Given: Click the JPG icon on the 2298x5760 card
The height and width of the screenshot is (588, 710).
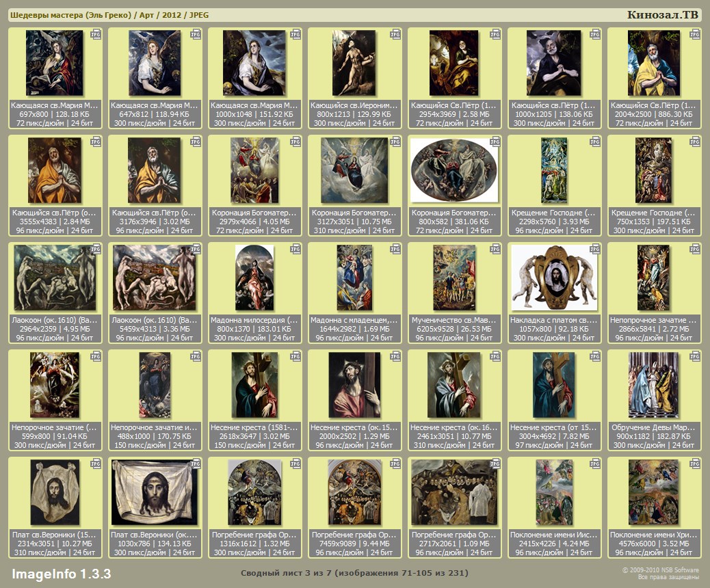Looking at the screenshot, I should 595,142.
